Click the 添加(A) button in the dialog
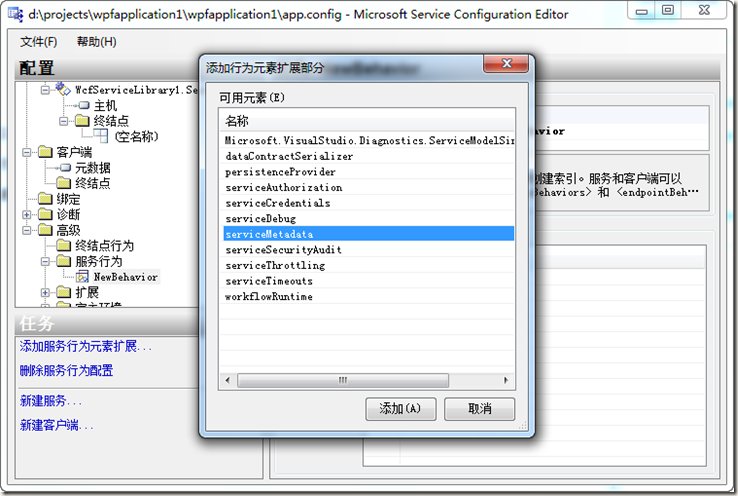The height and width of the screenshot is (496, 738). pos(401,408)
